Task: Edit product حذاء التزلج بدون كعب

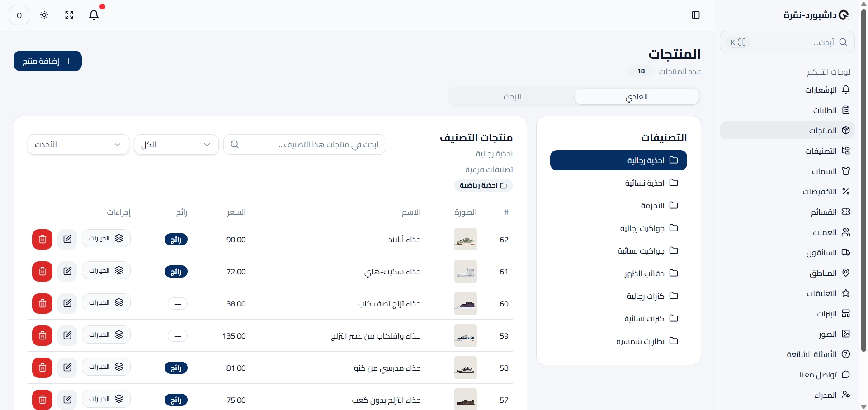Action: click(67, 400)
